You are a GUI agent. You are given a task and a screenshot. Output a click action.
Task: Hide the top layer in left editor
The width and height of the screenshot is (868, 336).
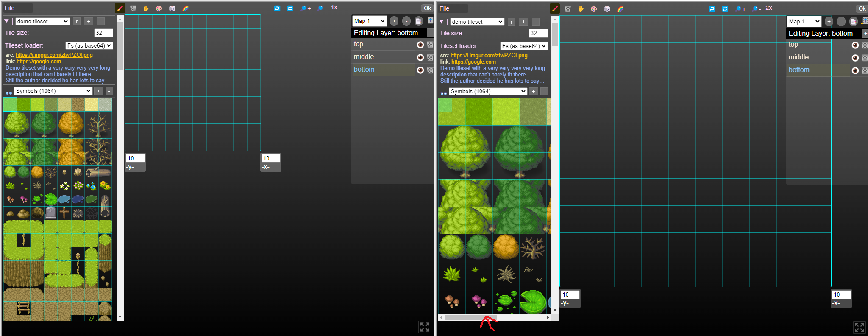420,45
